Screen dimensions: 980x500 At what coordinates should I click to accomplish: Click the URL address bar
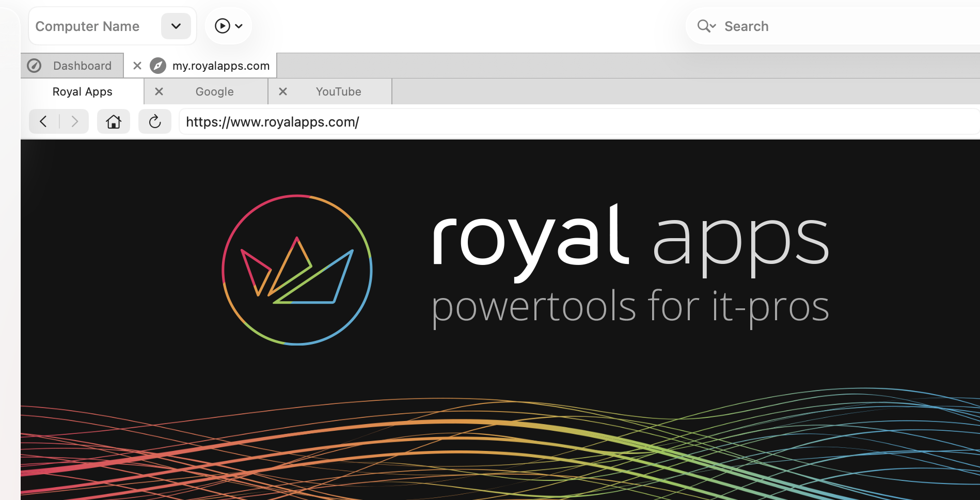point(579,121)
